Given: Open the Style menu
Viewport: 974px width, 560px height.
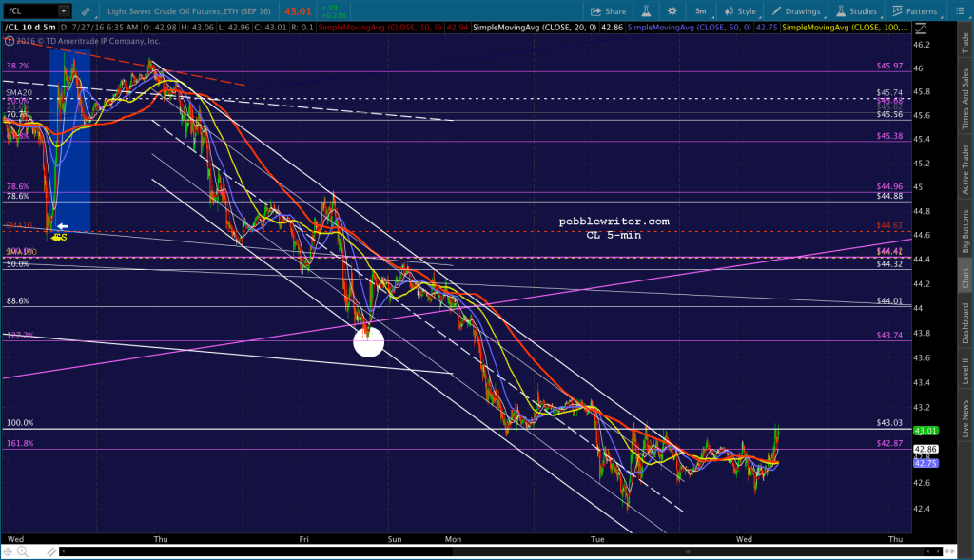Looking at the screenshot, I should pyautogui.click(x=740, y=11).
